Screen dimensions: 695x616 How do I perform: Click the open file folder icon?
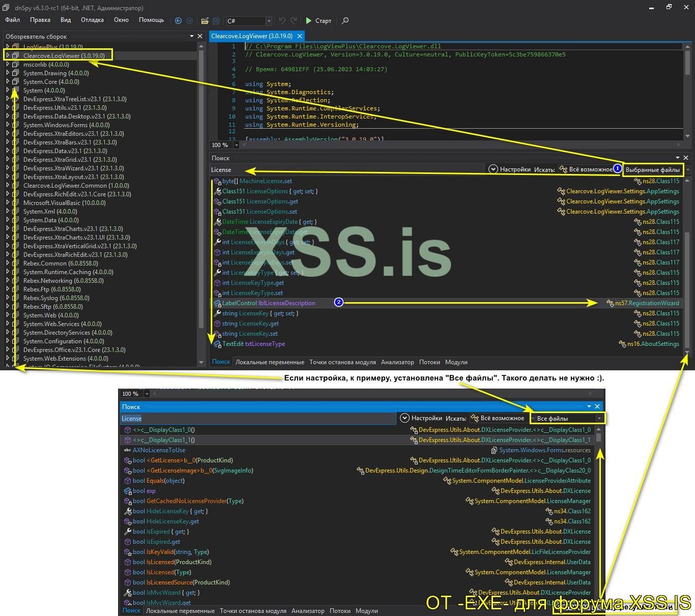click(205, 21)
